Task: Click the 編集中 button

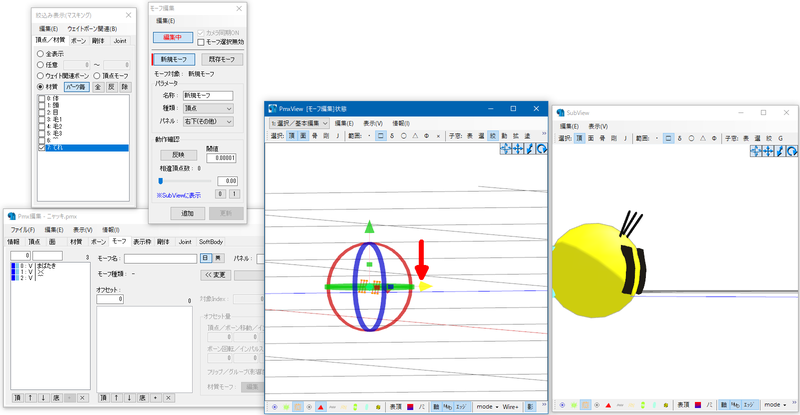Action: pyautogui.click(x=173, y=37)
